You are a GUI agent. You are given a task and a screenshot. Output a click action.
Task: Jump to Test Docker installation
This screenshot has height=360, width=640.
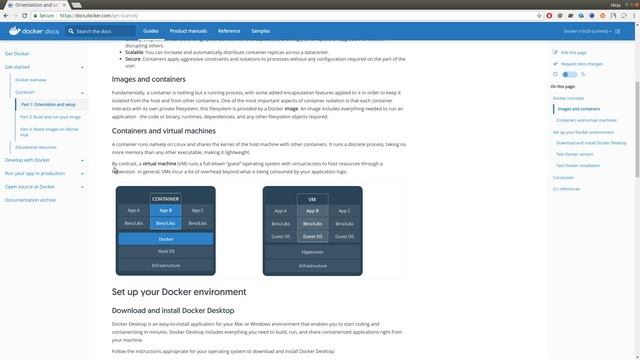point(578,166)
